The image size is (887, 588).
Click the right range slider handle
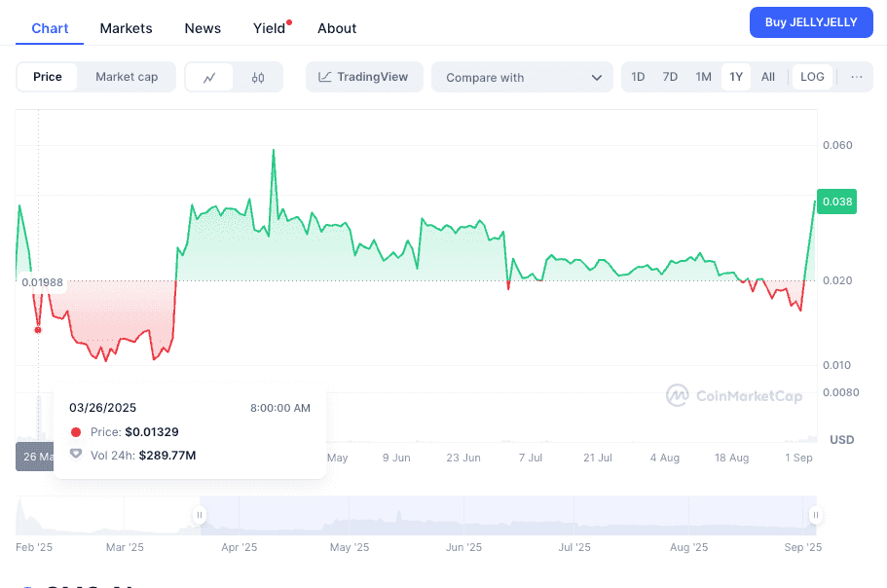(815, 515)
